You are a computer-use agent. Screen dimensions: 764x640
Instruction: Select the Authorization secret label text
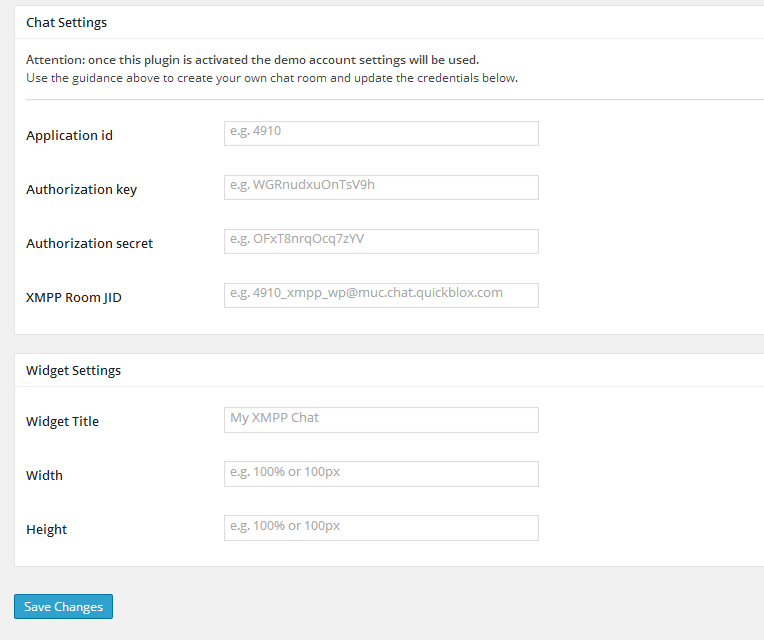pyautogui.click(x=89, y=243)
